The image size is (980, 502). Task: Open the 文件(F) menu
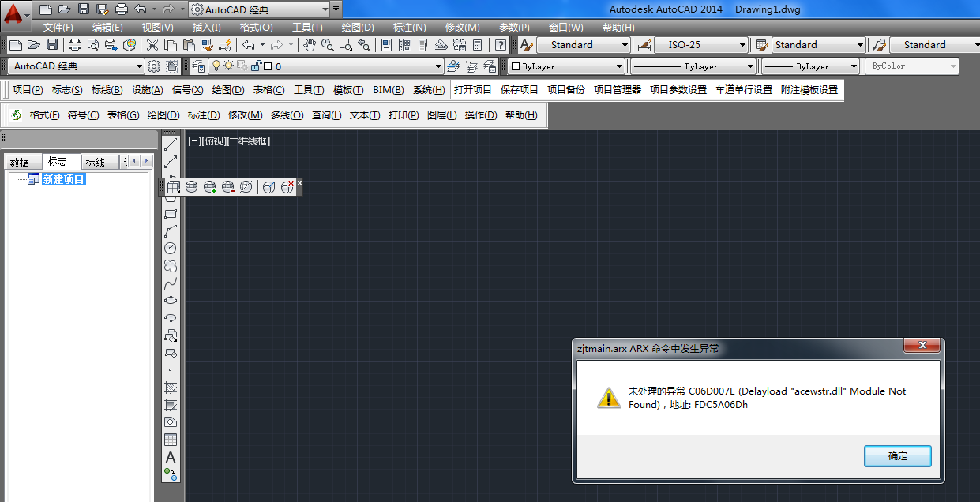click(58, 28)
